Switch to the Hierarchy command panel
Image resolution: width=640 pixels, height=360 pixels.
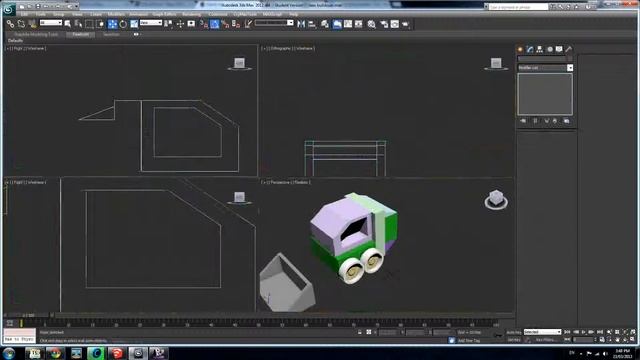coord(540,49)
